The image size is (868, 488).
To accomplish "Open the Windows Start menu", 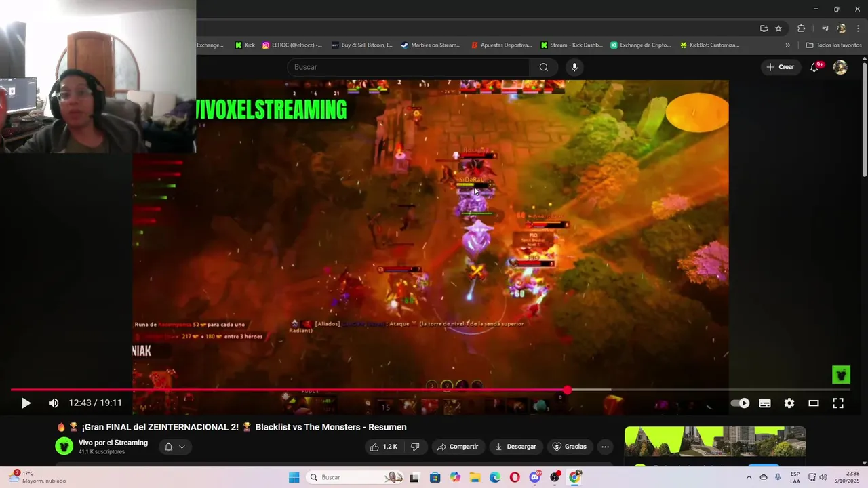I will click(x=294, y=477).
